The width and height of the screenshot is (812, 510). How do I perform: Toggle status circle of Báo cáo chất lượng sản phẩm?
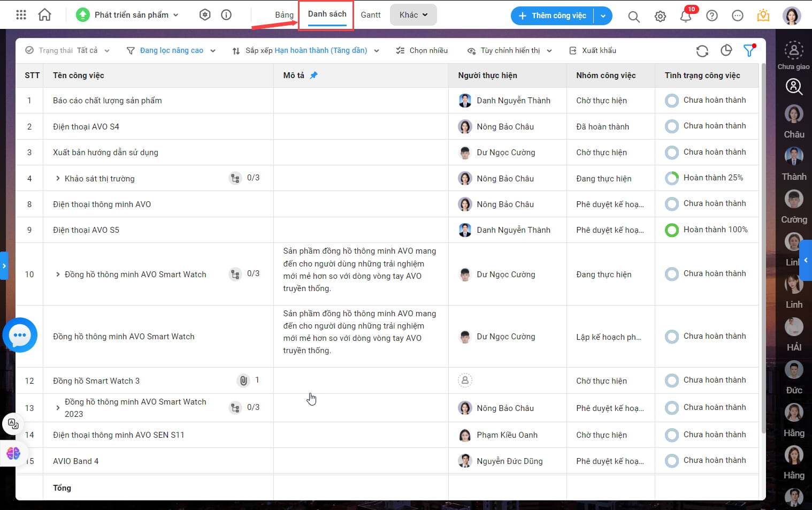[671, 101]
